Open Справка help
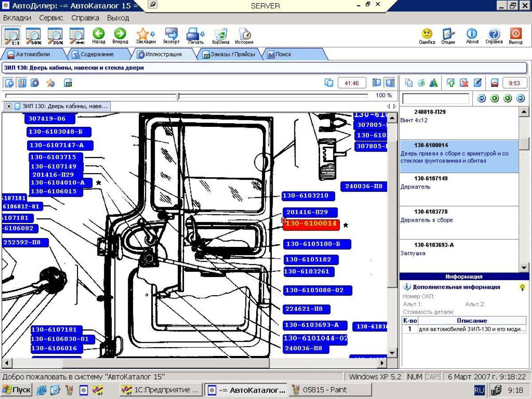The width and height of the screenshot is (532, 399). click(x=494, y=36)
